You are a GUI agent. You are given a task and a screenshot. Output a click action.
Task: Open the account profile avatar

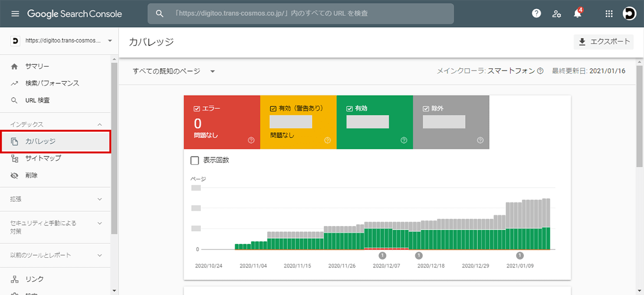(629, 14)
